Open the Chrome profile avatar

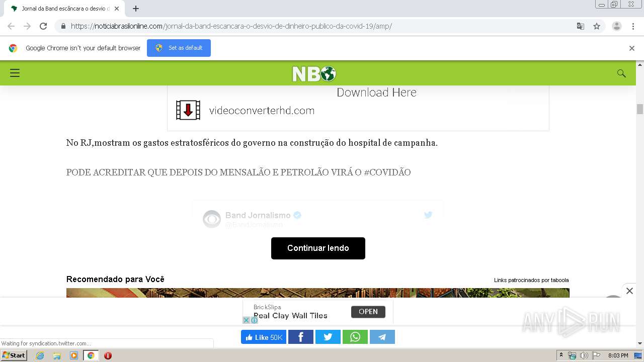(616, 26)
